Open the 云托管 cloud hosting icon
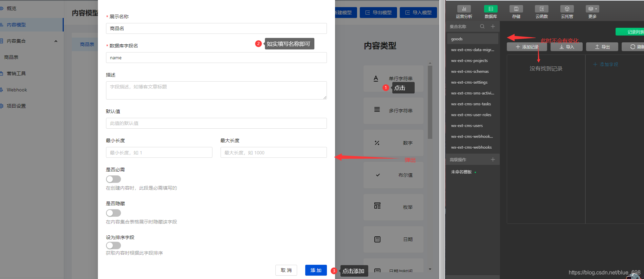The height and width of the screenshot is (279, 644). (x=567, y=9)
